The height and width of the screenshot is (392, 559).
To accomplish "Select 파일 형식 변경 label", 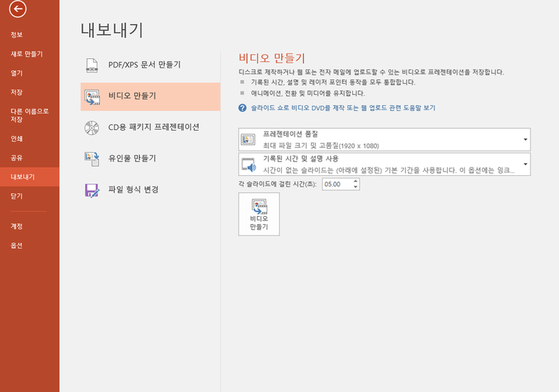I will coord(134,190).
